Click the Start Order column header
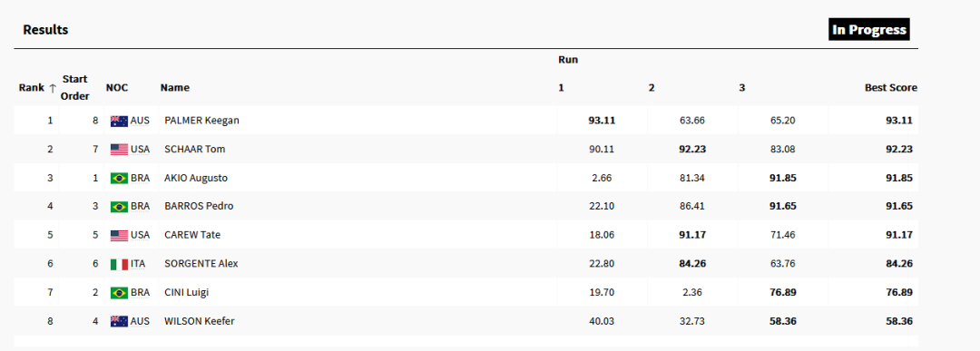This screenshot has height=351, width=980. 75,87
